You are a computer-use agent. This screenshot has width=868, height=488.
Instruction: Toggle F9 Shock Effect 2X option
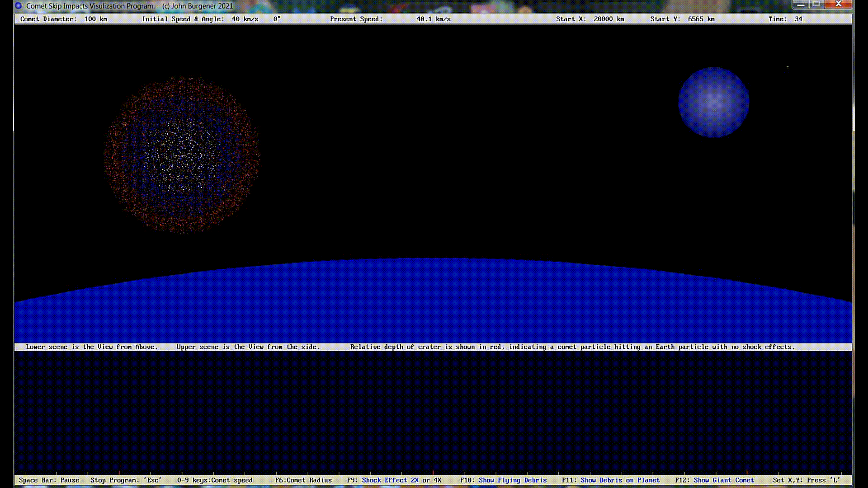click(390, 480)
